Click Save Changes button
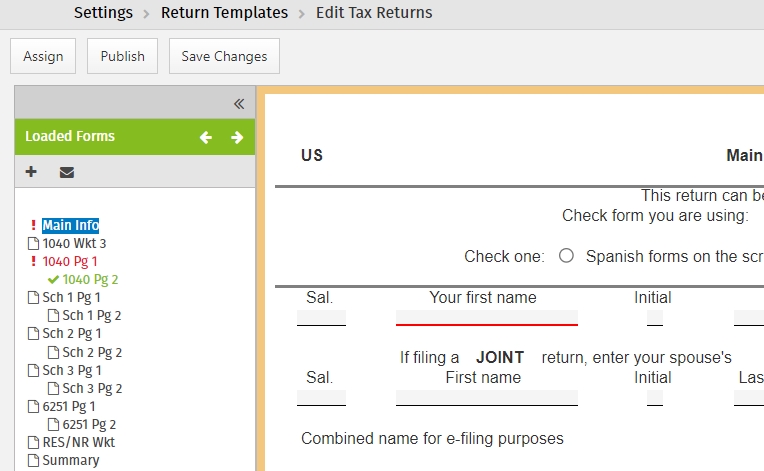 [x=224, y=56]
